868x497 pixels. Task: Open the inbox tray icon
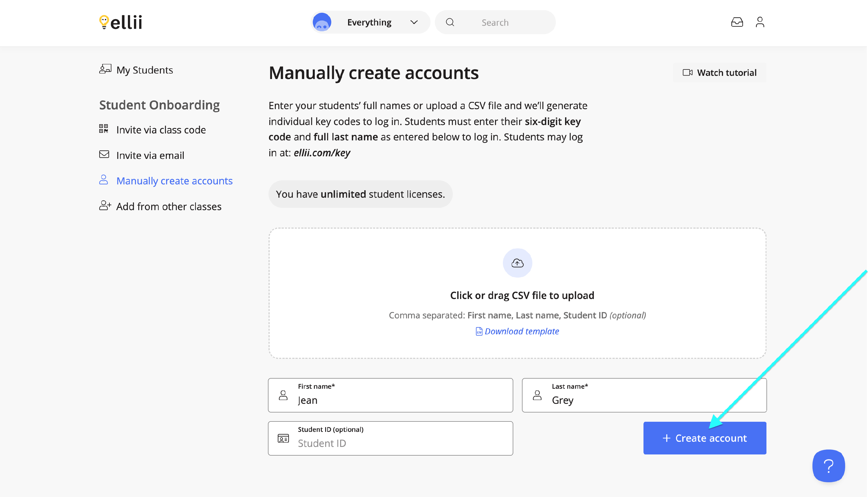[x=737, y=23]
